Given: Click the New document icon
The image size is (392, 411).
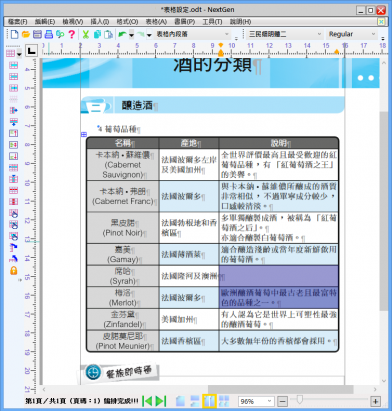Looking at the screenshot, I should pyautogui.click(x=14, y=34).
